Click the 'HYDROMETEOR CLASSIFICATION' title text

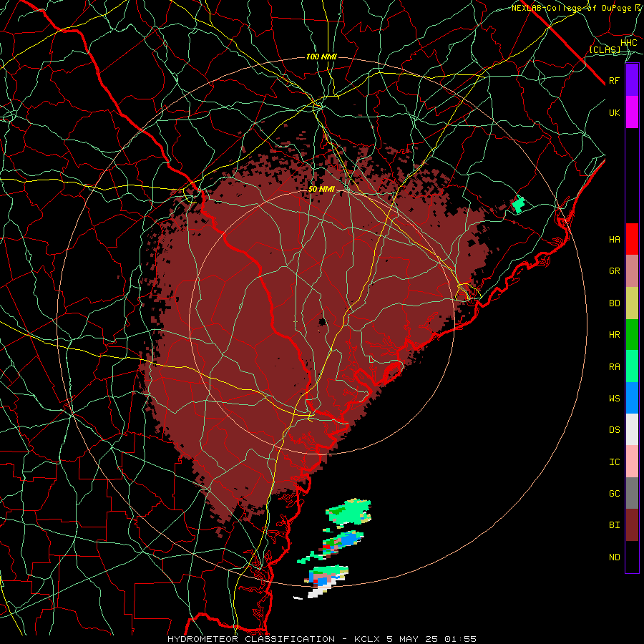[251, 639]
